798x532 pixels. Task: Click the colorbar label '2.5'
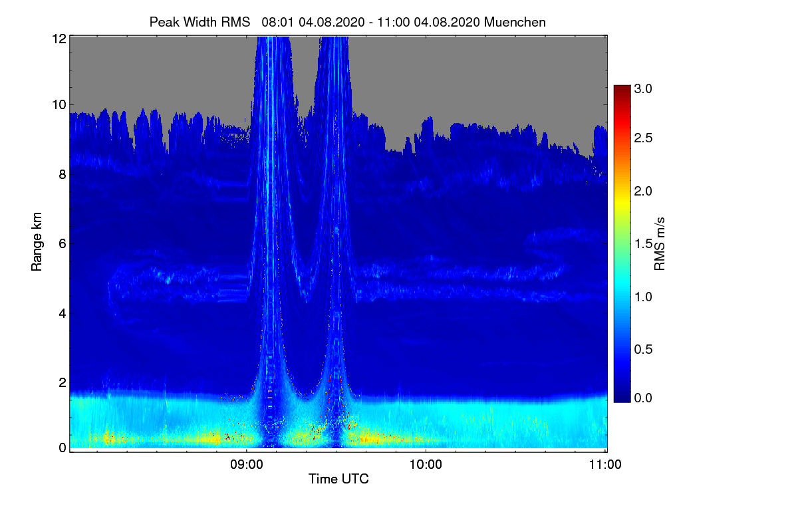tap(643, 138)
